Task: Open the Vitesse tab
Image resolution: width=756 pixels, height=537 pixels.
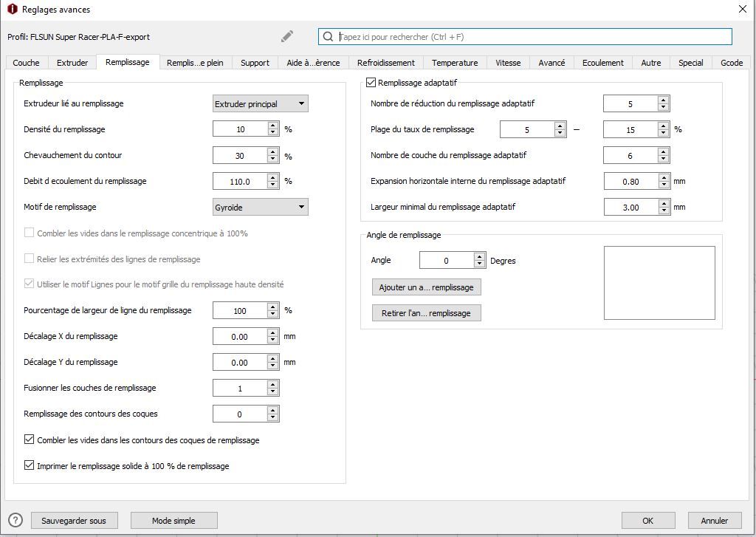Action: [x=508, y=63]
